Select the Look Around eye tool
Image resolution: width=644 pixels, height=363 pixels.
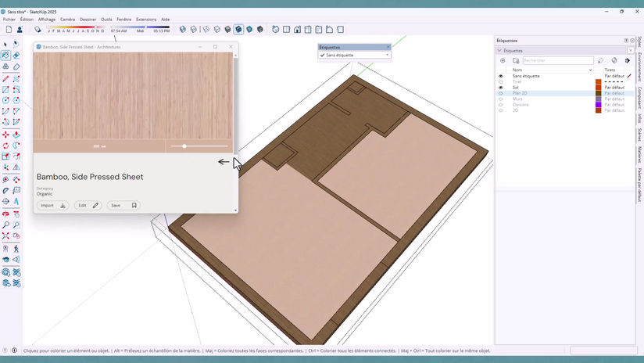[x=5, y=260]
